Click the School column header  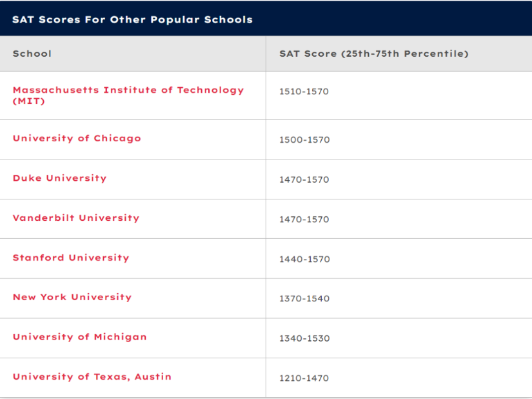32,54
